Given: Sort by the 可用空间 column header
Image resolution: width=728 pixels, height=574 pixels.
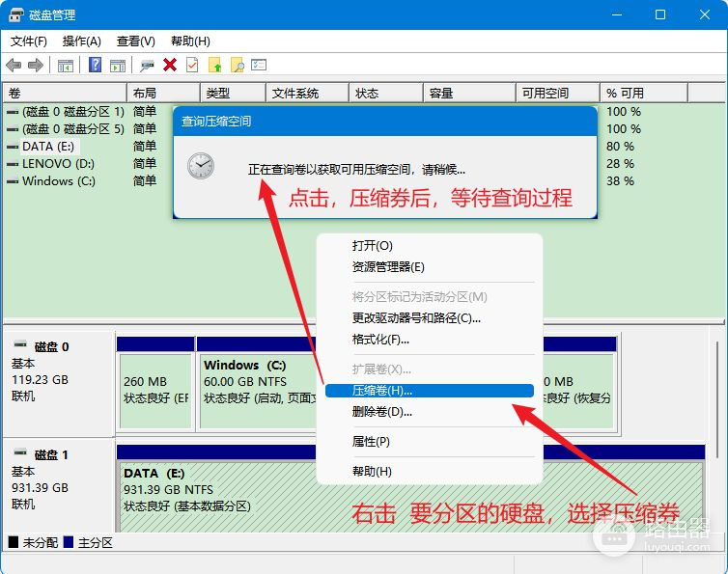Looking at the screenshot, I should click(x=558, y=94).
